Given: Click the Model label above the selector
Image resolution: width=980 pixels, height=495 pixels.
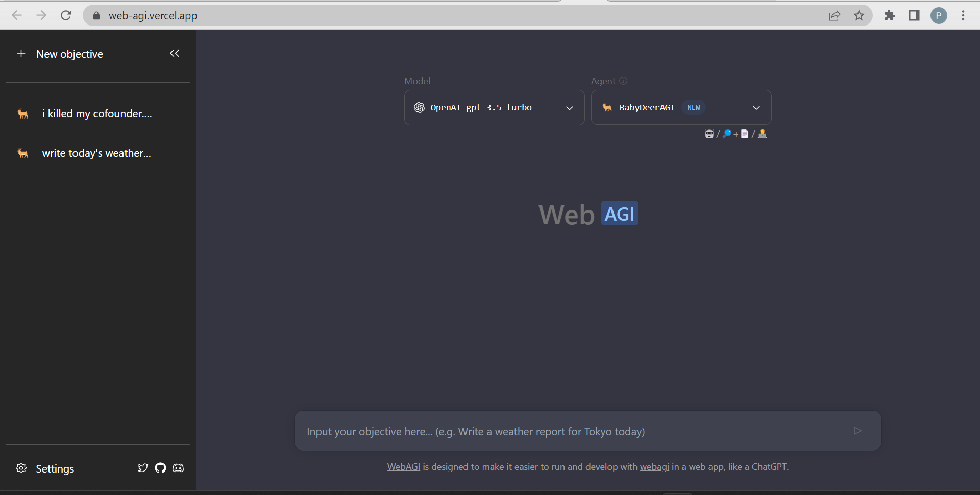Looking at the screenshot, I should click(417, 81).
